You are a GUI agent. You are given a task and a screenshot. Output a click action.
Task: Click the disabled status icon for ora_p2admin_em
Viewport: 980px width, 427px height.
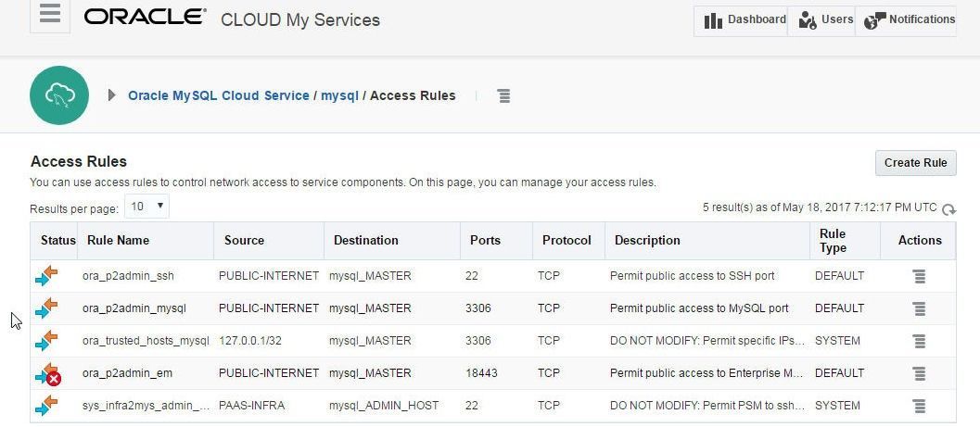click(x=47, y=374)
